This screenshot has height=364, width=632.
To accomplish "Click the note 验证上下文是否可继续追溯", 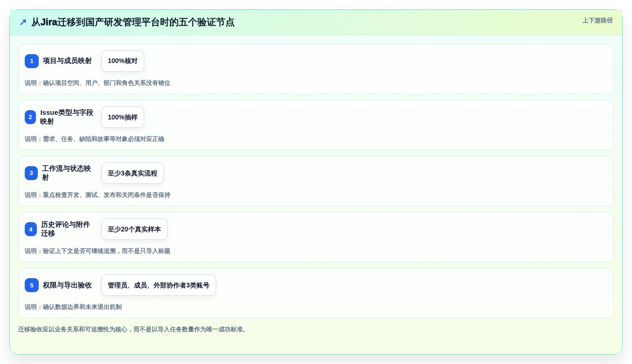I will [79, 251].
